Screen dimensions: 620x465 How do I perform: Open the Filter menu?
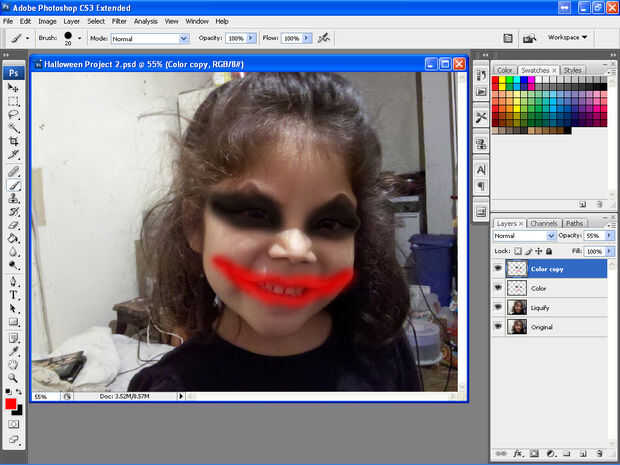coord(119,21)
